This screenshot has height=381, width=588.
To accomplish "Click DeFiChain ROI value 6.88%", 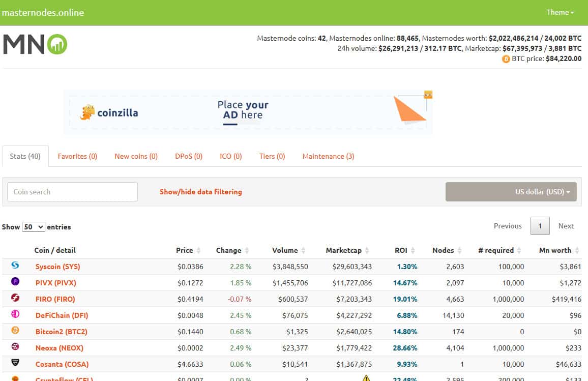I will coord(407,315).
